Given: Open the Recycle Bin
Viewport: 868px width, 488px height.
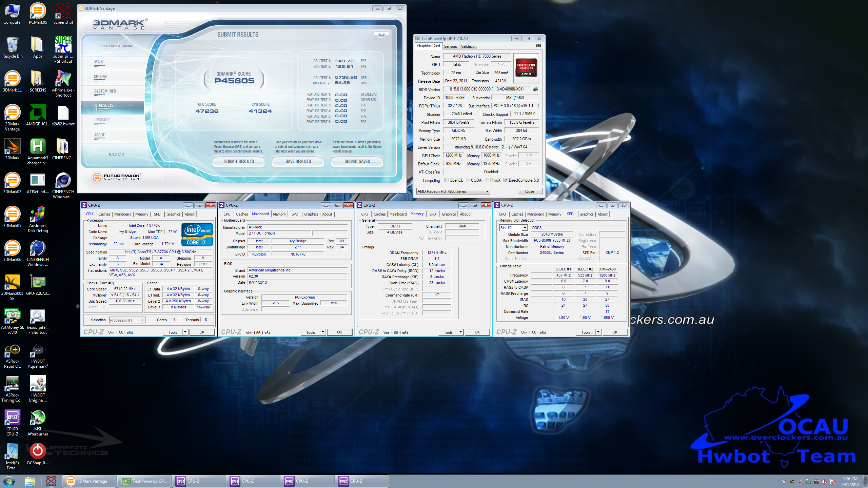Looking at the screenshot, I should click(x=12, y=47).
